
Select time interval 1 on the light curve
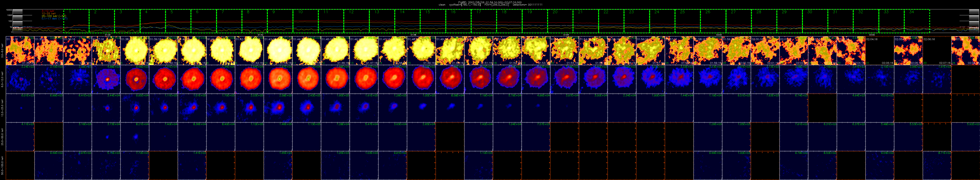[76, 21]
